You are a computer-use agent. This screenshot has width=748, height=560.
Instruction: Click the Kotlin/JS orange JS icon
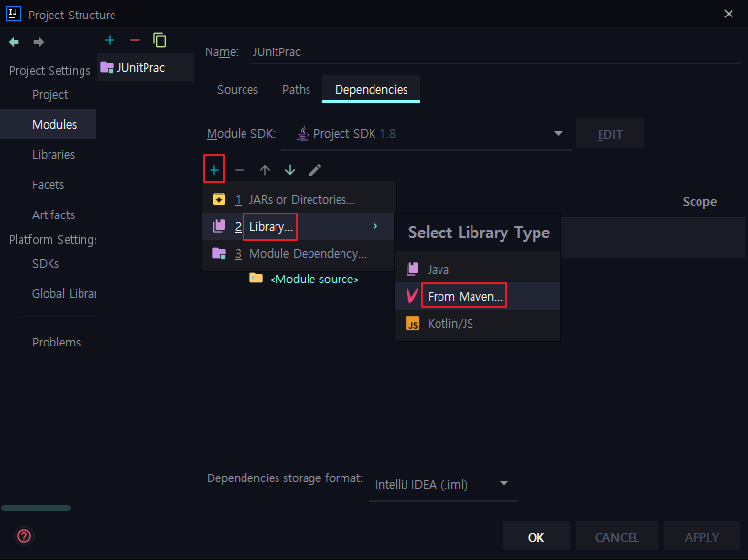412,324
